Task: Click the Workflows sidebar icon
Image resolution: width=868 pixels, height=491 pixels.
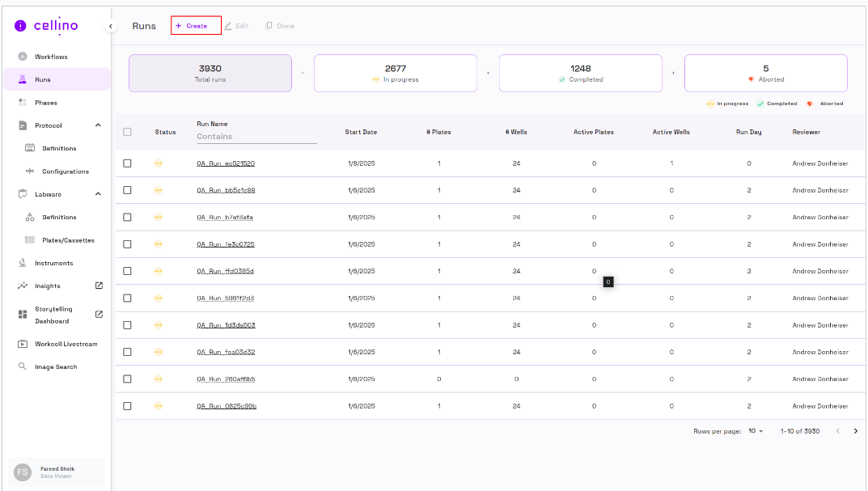Action: point(23,57)
